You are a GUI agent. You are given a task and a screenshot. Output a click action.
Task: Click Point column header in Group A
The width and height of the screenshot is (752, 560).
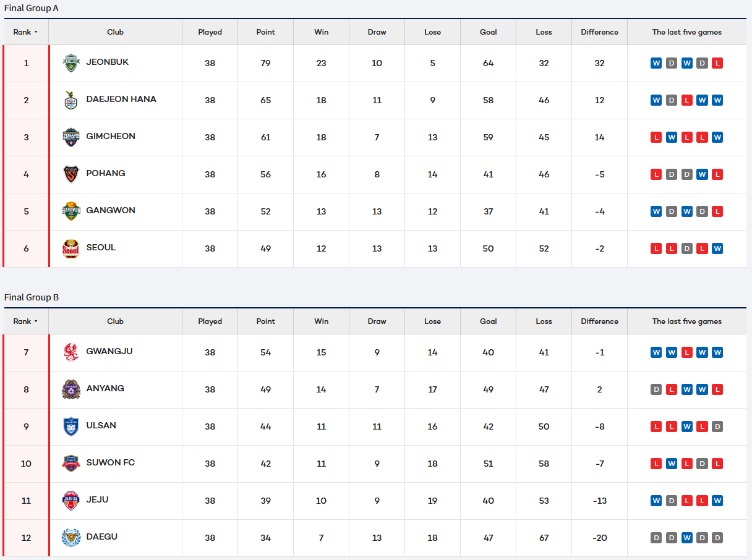pyautogui.click(x=265, y=32)
